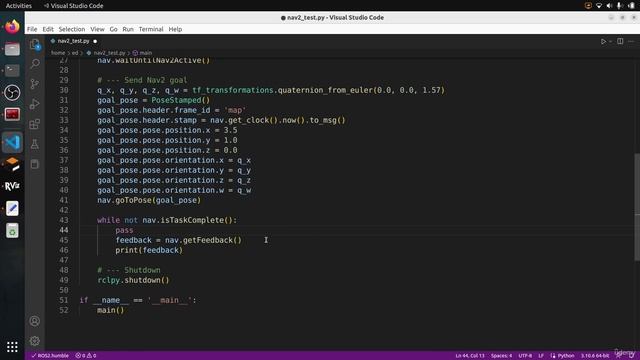Open the Accounts icon in activity bar
This screenshot has height=360, width=640.
pos(35,321)
